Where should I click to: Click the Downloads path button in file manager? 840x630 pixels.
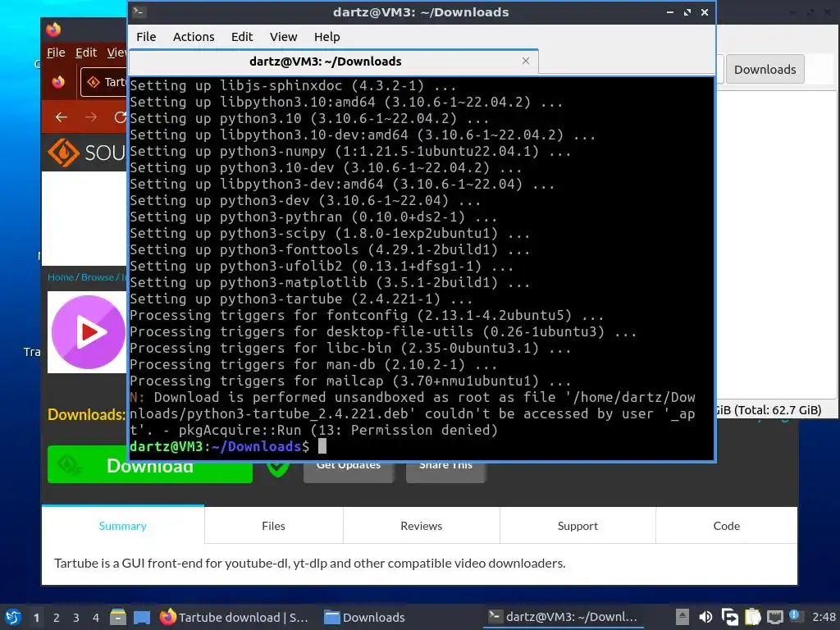coord(765,69)
